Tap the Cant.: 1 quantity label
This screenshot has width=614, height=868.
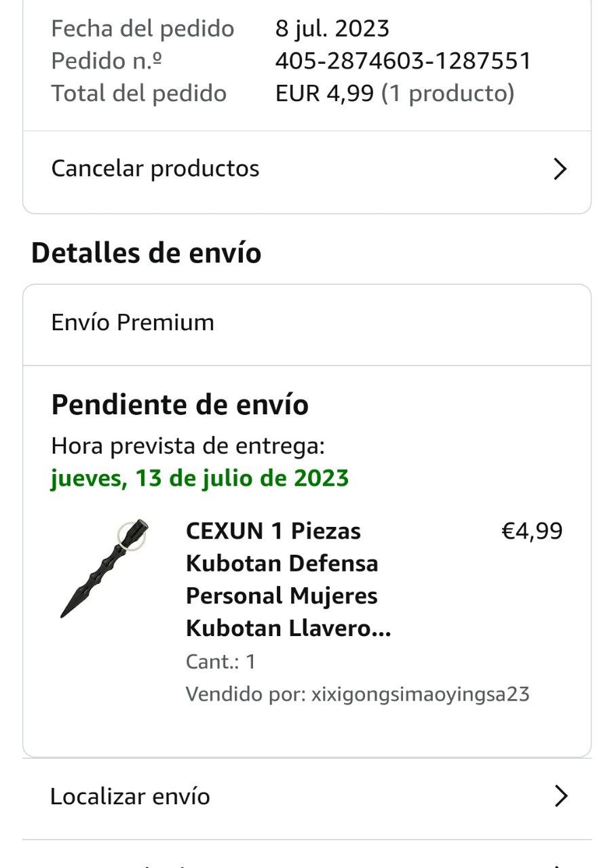pos(220,662)
